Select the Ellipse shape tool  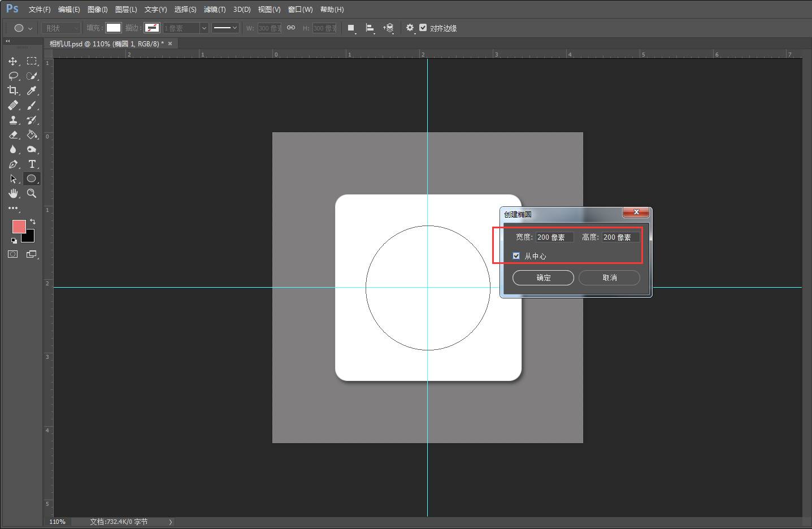click(32, 179)
